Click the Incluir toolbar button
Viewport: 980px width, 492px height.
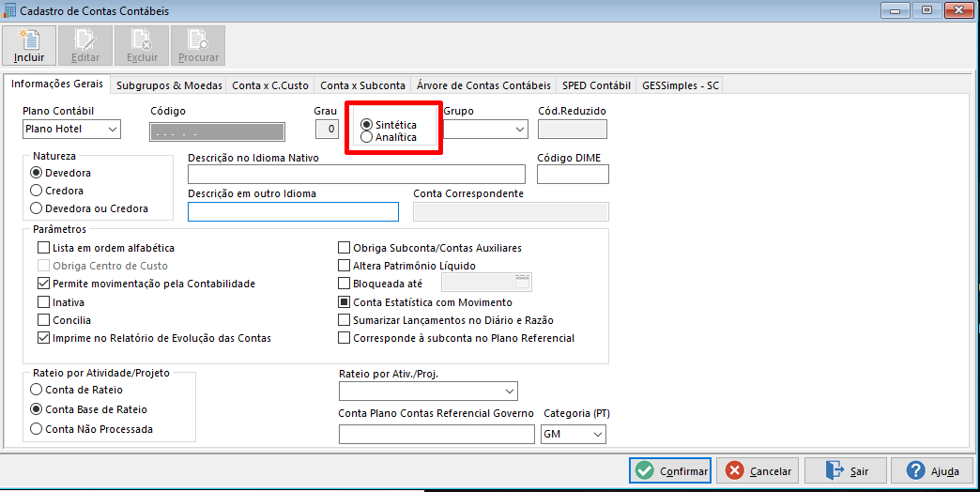(x=29, y=46)
